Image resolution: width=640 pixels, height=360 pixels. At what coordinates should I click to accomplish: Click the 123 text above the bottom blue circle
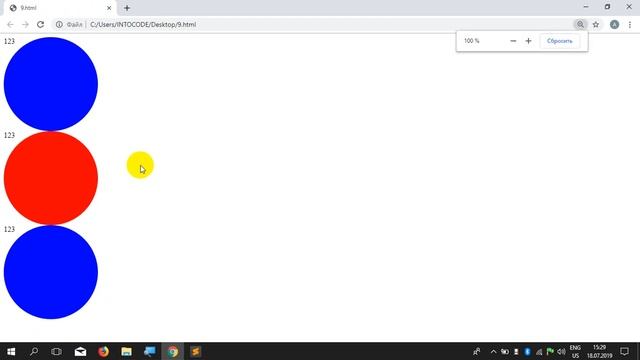9,229
